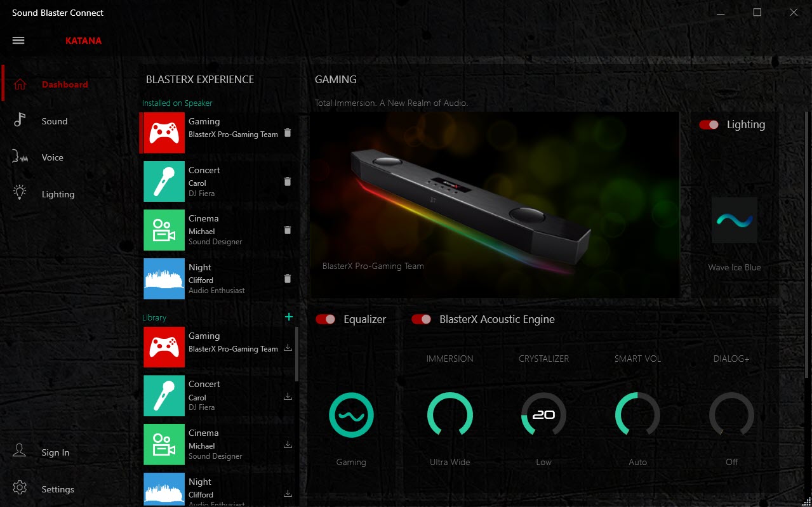The width and height of the screenshot is (812, 507).
Task: Click the 'BLASTERX EXPERIENCE' panel title
Action: pos(200,79)
